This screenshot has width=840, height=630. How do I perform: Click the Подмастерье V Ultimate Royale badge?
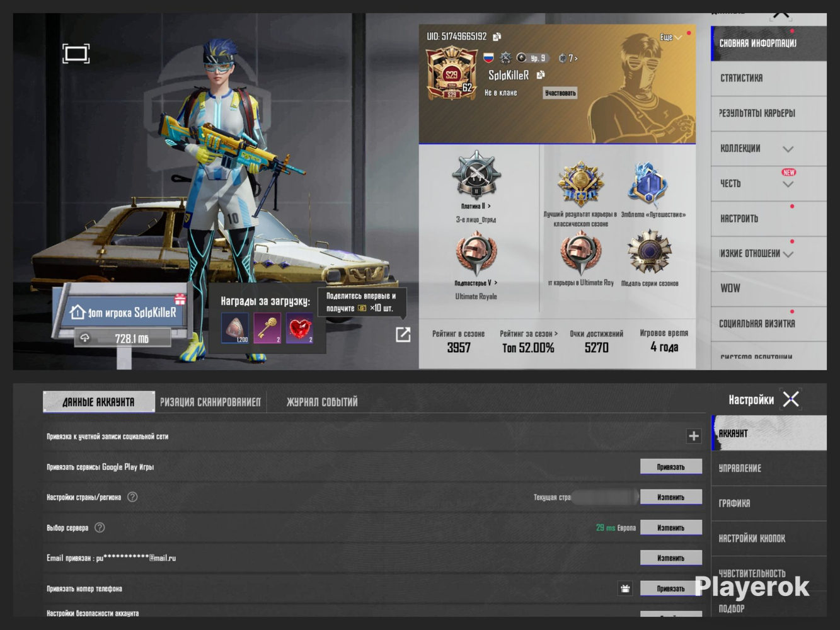(476, 254)
